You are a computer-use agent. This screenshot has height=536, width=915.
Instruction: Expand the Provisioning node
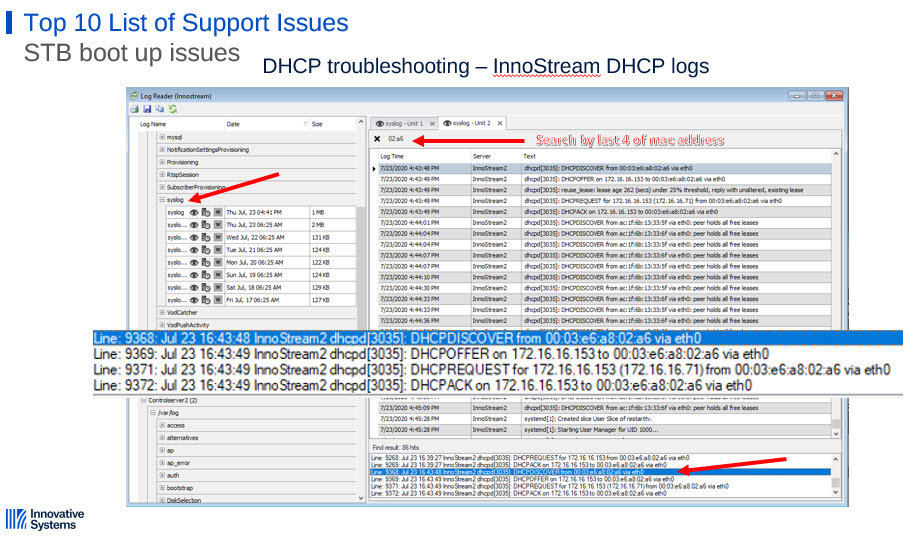[x=162, y=162]
